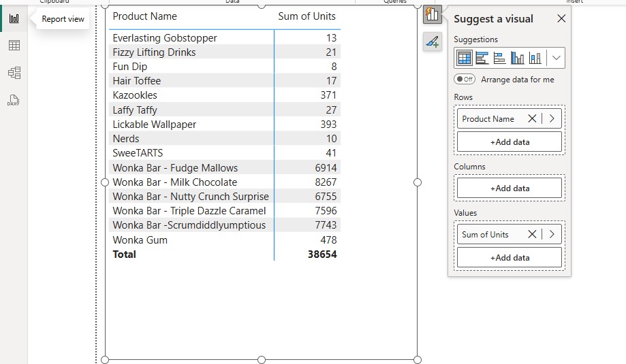The height and width of the screenshot is (364, 626).
Task: Click +Add data under Values
Action: point(510,258)
